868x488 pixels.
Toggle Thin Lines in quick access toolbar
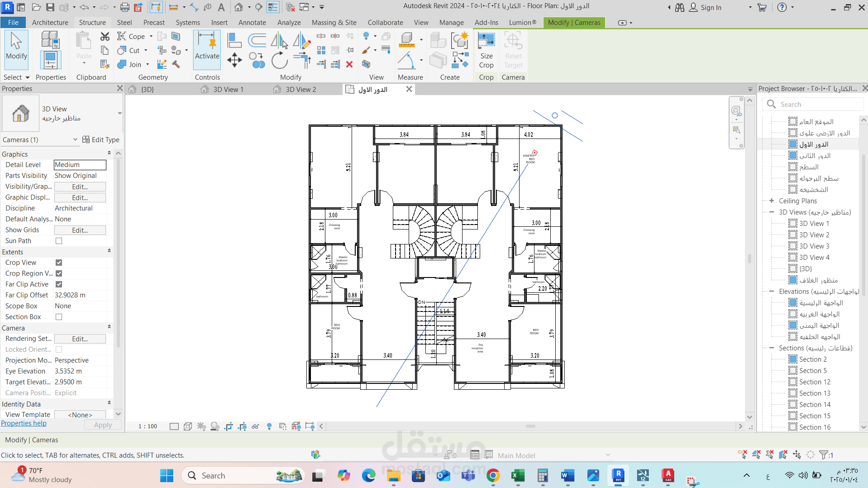click(x=273, y=7)
